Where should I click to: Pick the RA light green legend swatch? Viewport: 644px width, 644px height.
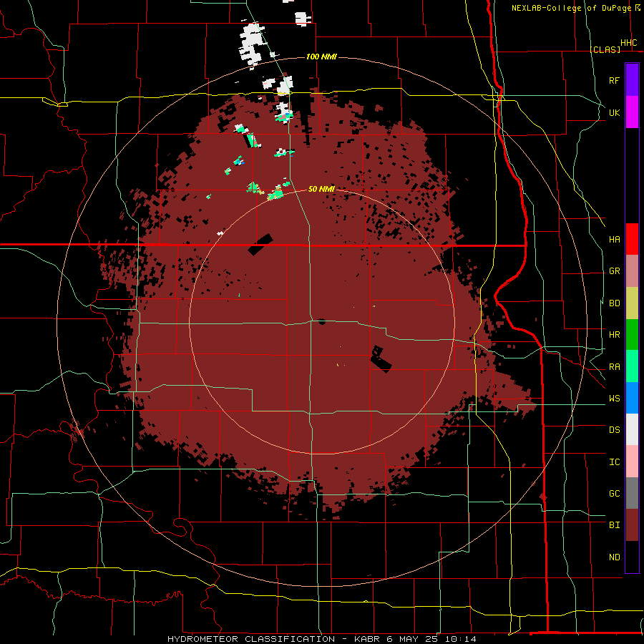point(632,366)
